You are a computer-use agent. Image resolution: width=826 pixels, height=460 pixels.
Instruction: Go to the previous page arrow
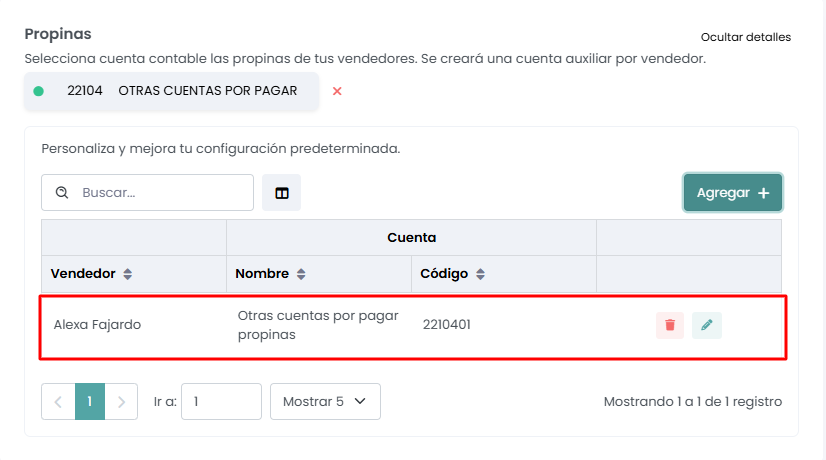tap(58, 402)
